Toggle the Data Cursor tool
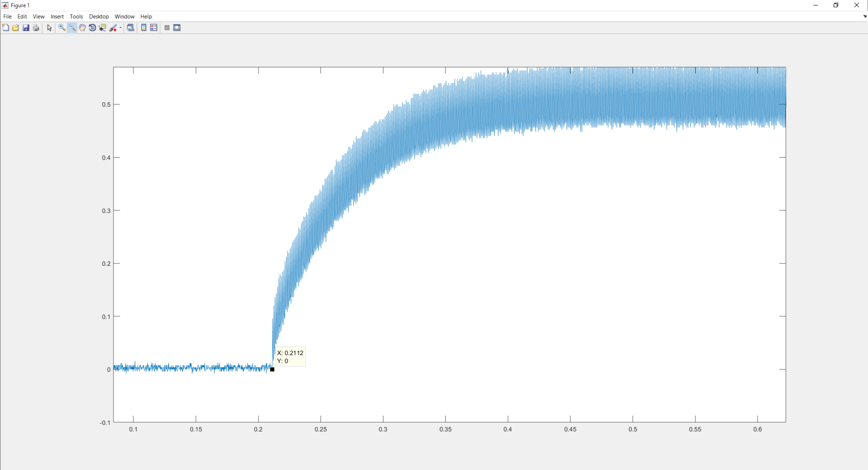The height and width of the screenshot is (470, 868). tap(103, 28)
